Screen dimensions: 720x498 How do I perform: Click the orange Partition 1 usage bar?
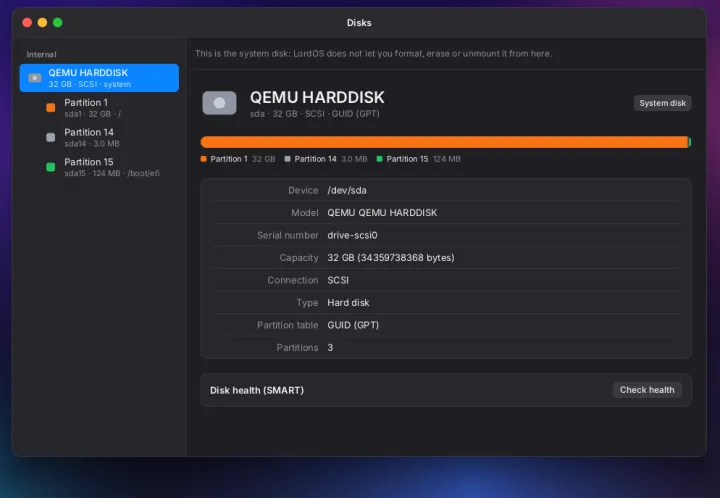tap(444, 142)
